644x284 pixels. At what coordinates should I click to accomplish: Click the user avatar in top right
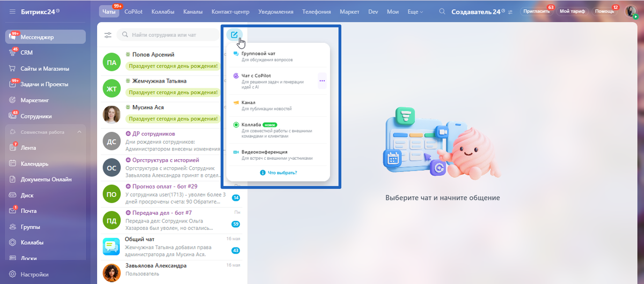[x=630, y=11]
